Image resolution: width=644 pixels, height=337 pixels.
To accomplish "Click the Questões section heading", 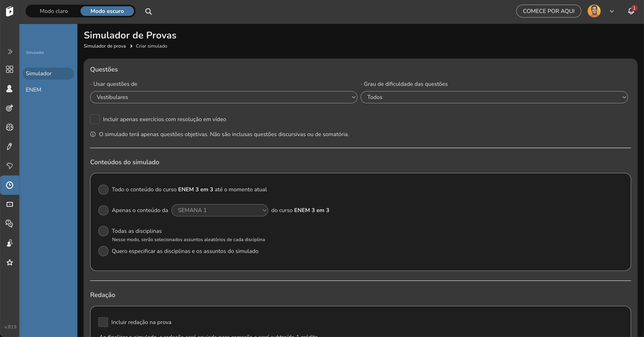I will (x=104, y=70).
